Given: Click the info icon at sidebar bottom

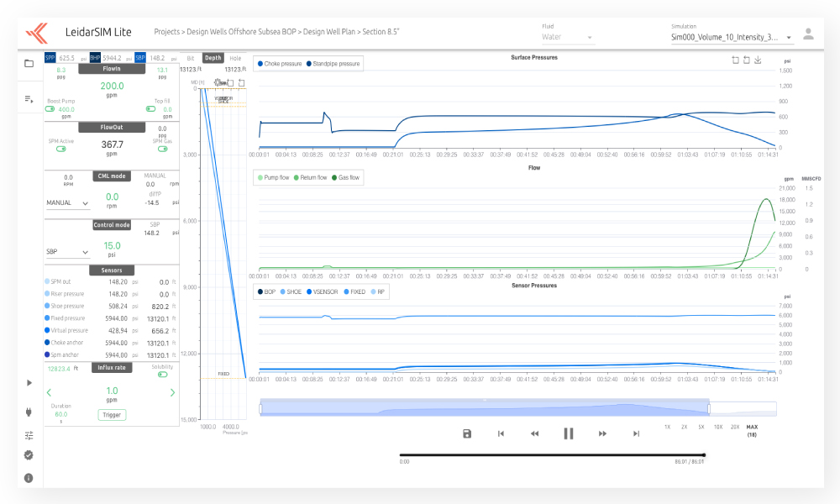Looking at the screenshot, I should [x=29, y=477].
